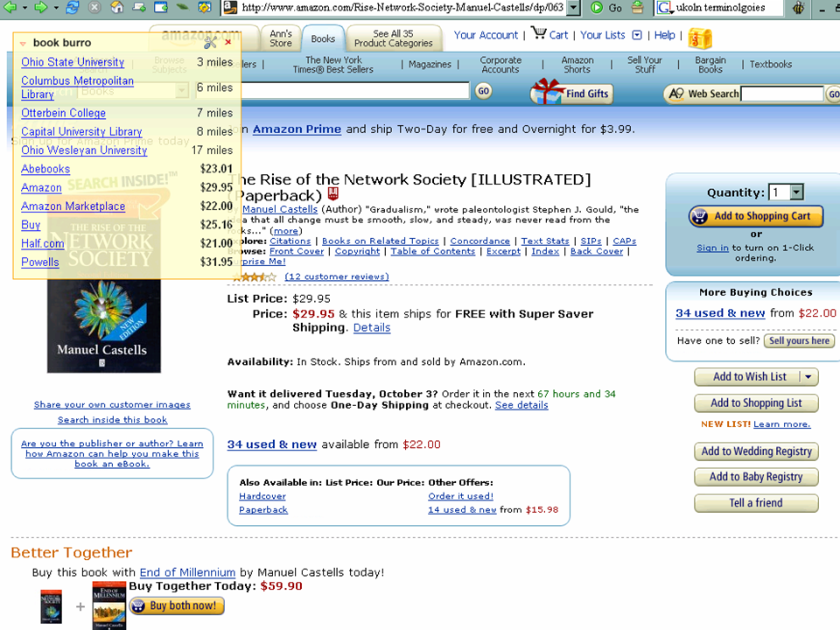The height and width of the screenshot is (630, 840).
Task: Click the bee throbber icon
Action: 798,8
